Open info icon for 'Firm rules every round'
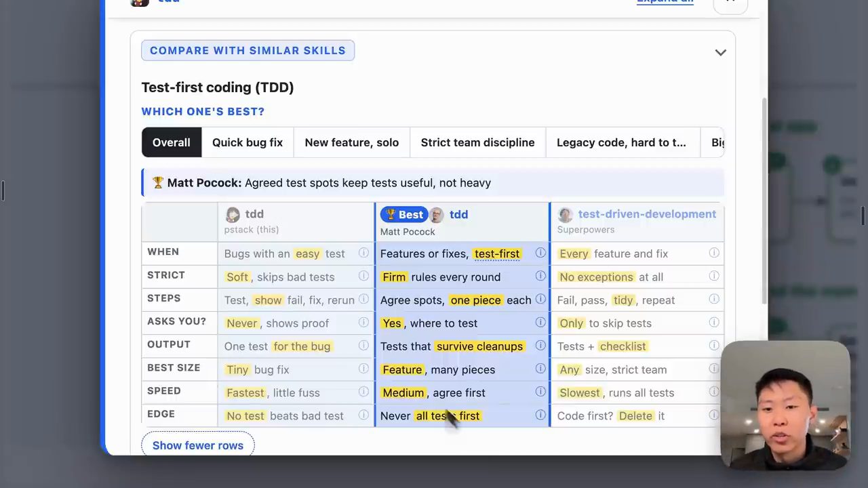The image size is (868, 488). (x=540, y=276)
